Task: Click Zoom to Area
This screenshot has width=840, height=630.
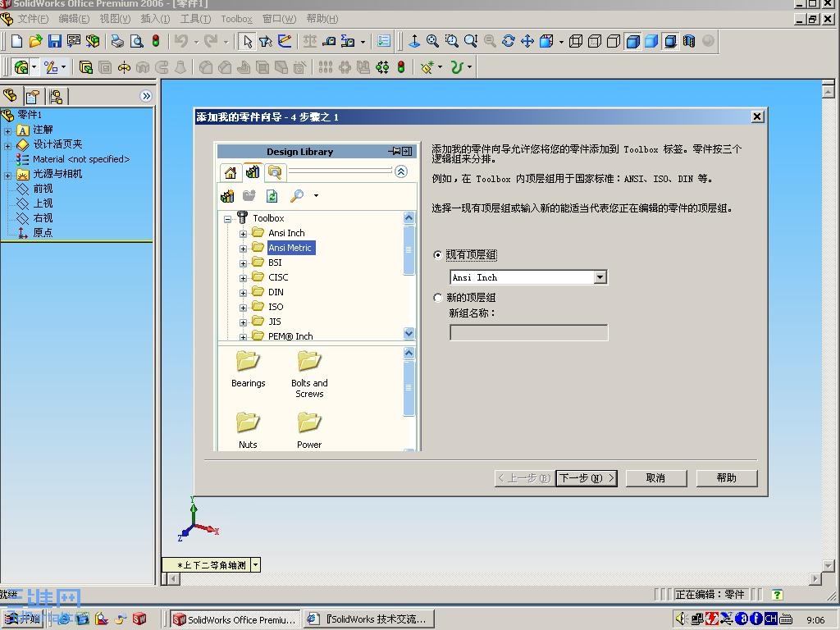Action: 452,41
